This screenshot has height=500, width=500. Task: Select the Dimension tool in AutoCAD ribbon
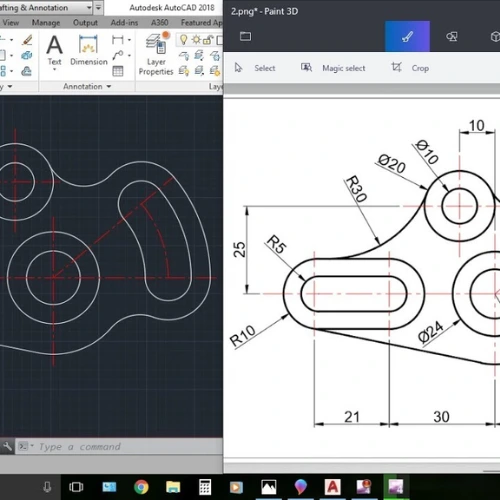pos(89,50)
